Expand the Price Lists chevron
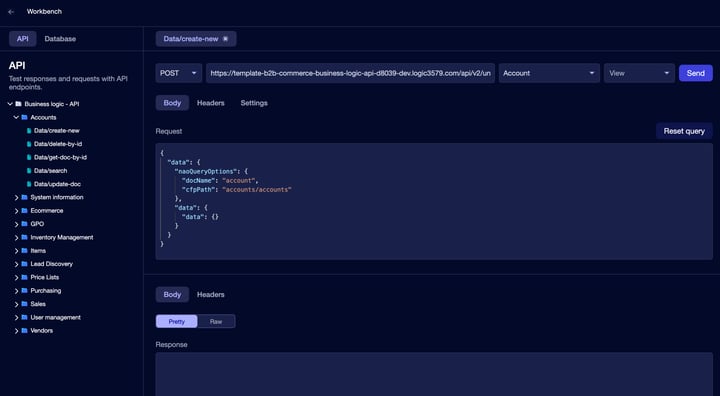Screen dimensions: 720x396 [16, 277]
